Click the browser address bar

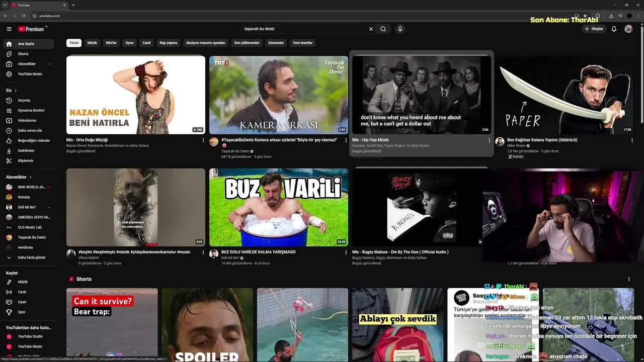click(x=302, y=16)
